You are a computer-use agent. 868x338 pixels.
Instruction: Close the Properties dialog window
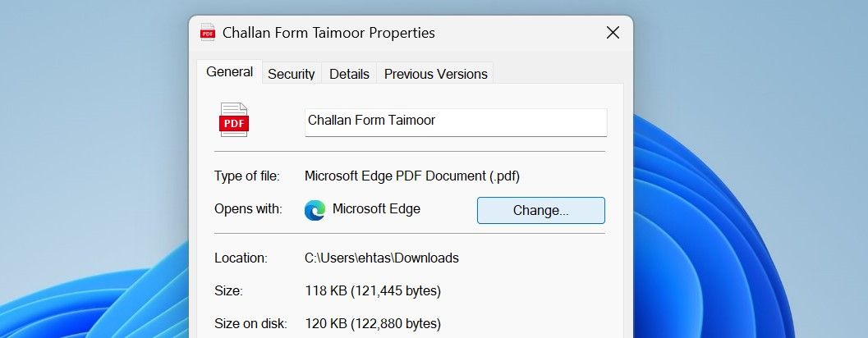[x=613, y=33]
